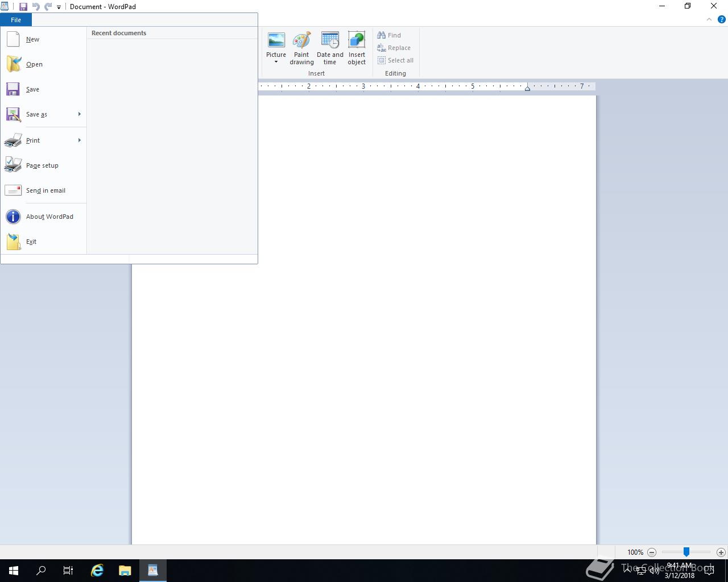Choose Open from the File menu

[x=44, y=64]
